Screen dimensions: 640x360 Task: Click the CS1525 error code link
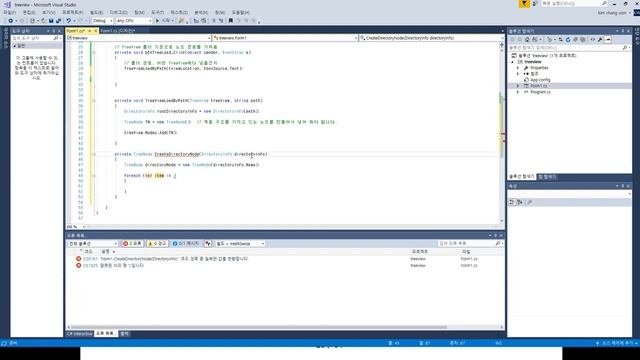click(x=90, y=265)
